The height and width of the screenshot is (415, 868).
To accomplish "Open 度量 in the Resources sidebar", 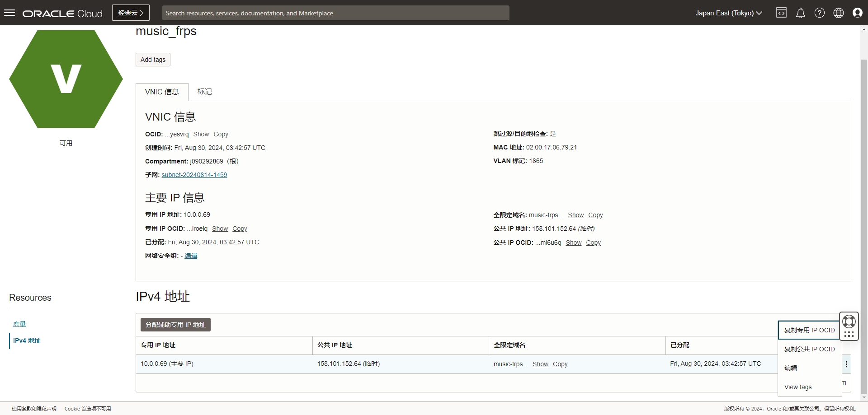I will [19, 324].
